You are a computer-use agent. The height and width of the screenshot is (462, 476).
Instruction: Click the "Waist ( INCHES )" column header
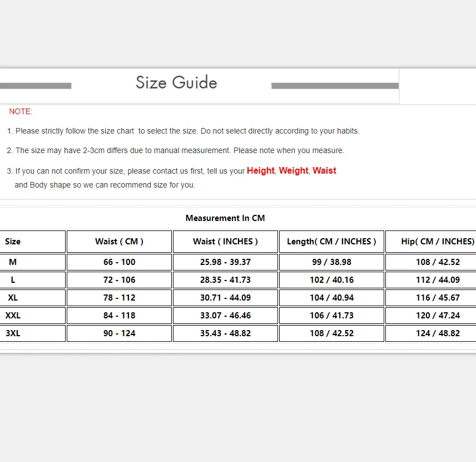click(x=225, y=242)
